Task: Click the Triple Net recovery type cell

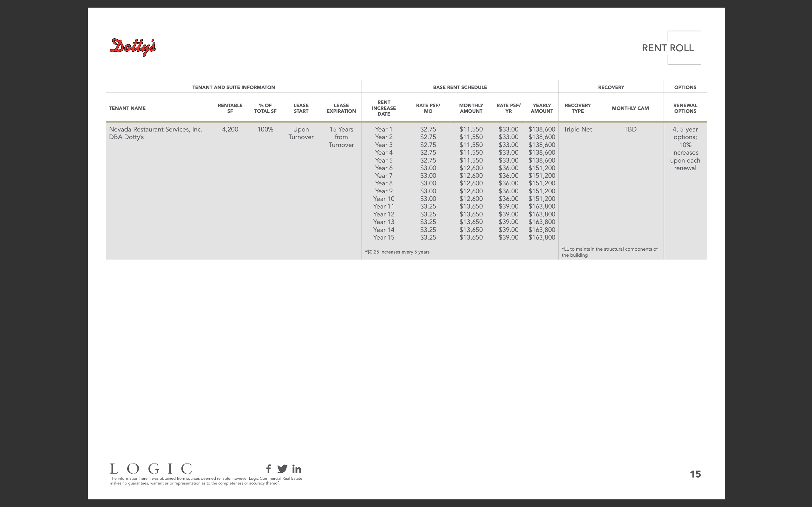Action: click(578, 129)
